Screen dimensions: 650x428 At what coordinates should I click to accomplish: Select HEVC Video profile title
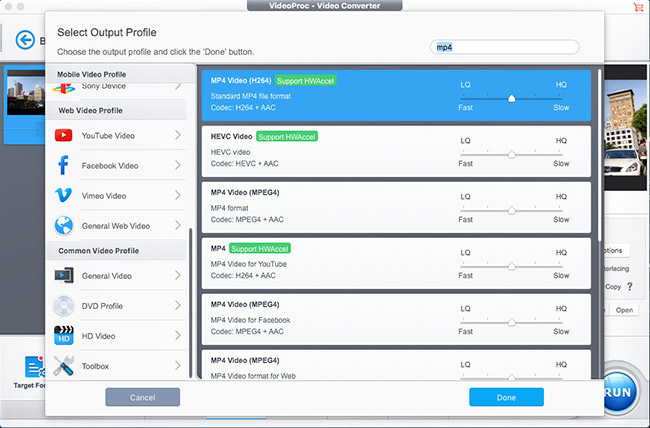click(231, 136)
